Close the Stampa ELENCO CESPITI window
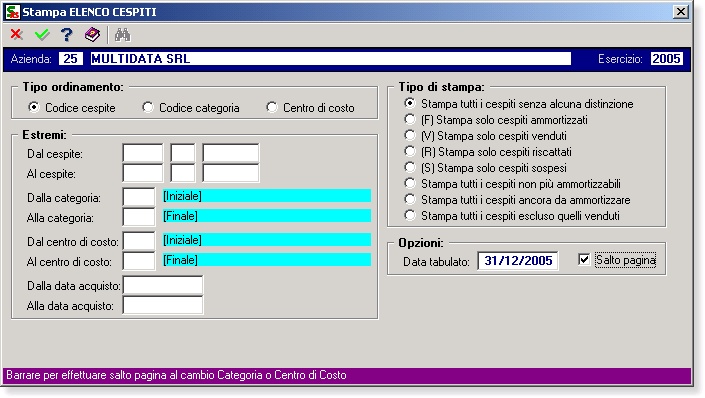 pyautogui.click(x=681, y=12)
